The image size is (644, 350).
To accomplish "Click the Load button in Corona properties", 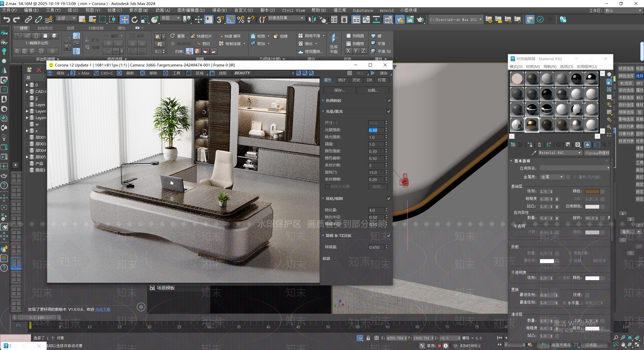I will click(x=373, y=91).
